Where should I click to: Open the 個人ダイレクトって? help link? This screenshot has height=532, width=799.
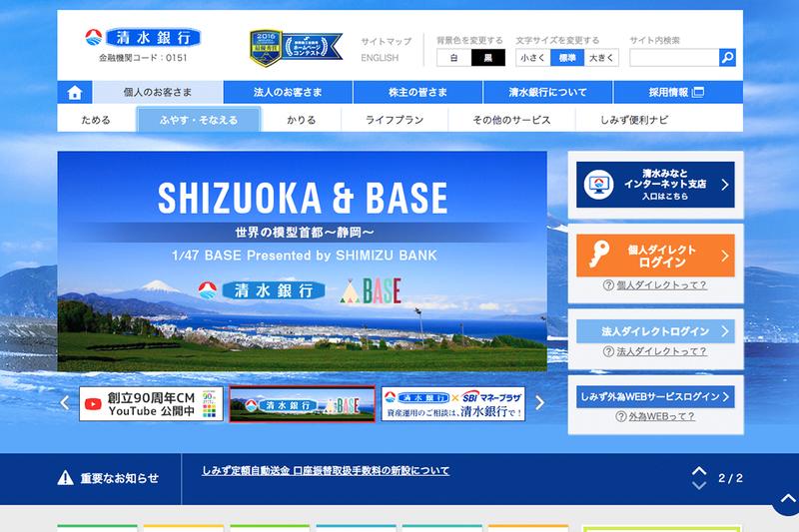click(661, 285)
